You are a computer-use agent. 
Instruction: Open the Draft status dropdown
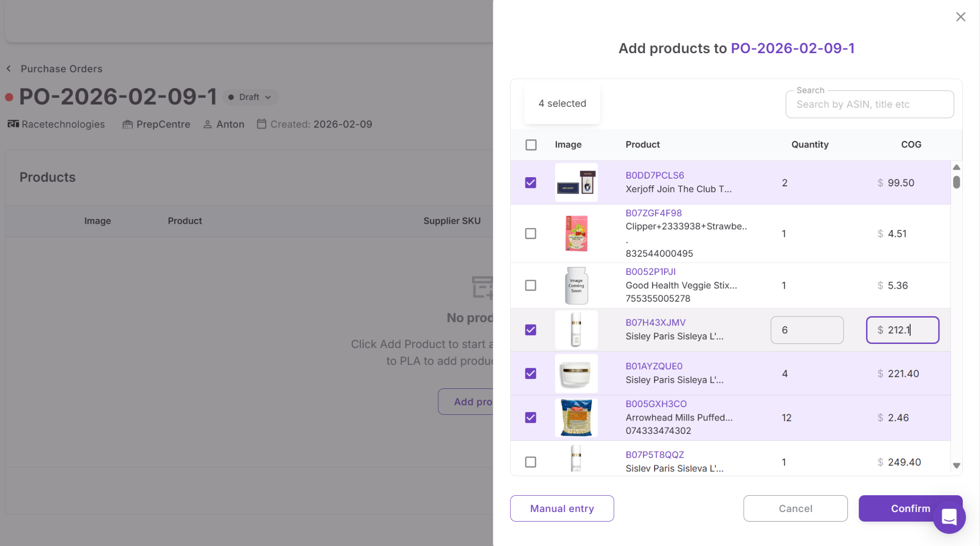click(251, 97)
